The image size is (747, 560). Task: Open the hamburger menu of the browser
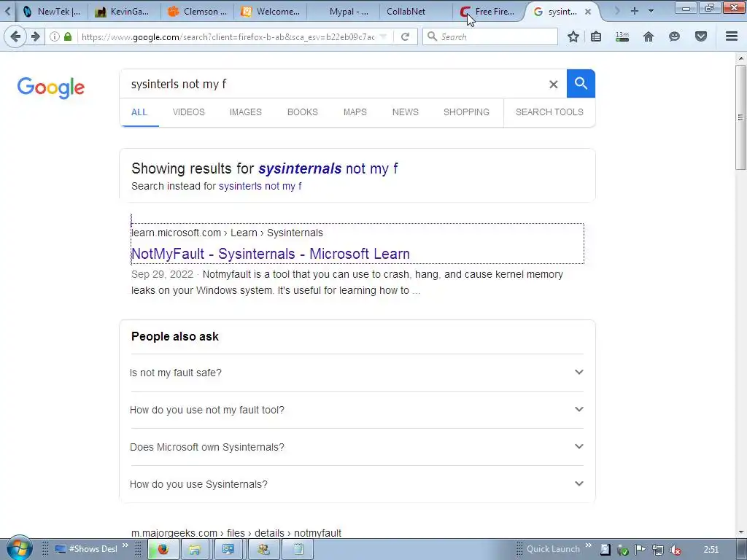point(732,36)
